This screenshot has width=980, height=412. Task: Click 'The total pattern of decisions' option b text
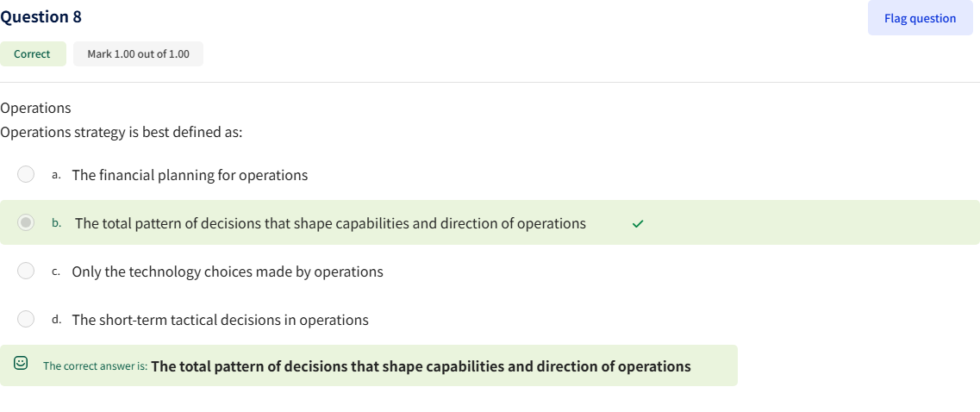(330, 223)
